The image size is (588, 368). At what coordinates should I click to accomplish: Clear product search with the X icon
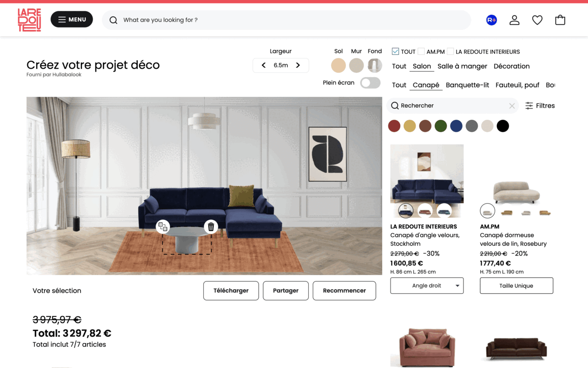click(512, 105)
